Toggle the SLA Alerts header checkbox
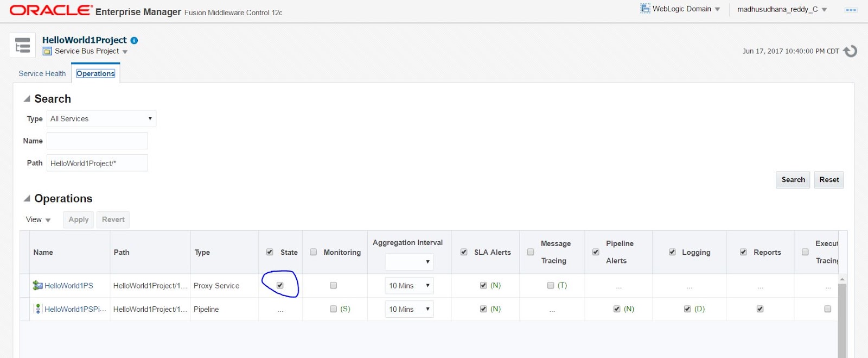 tap(464, 252)
